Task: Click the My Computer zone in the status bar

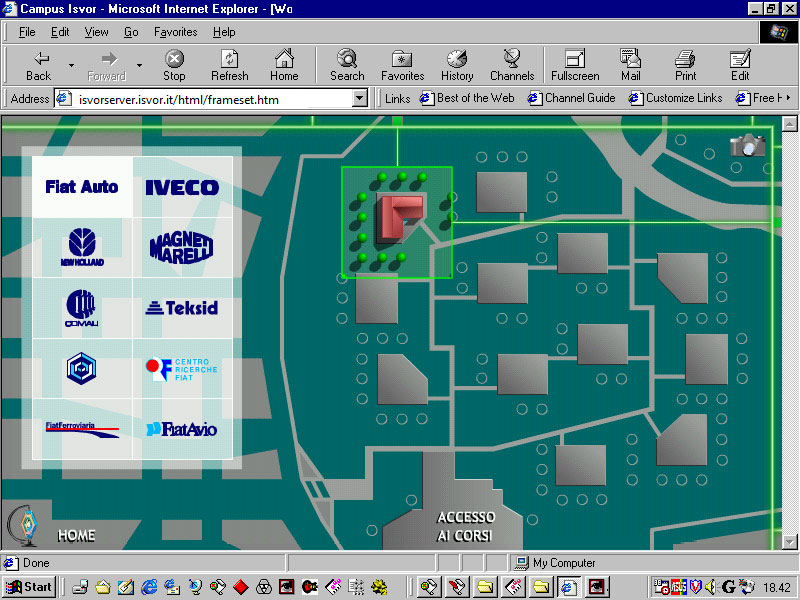Action: 555,563
